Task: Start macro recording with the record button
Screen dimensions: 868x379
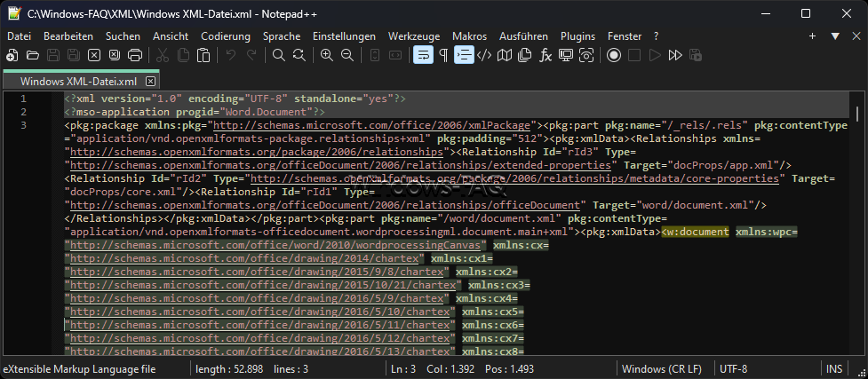Action: point(614,55)
